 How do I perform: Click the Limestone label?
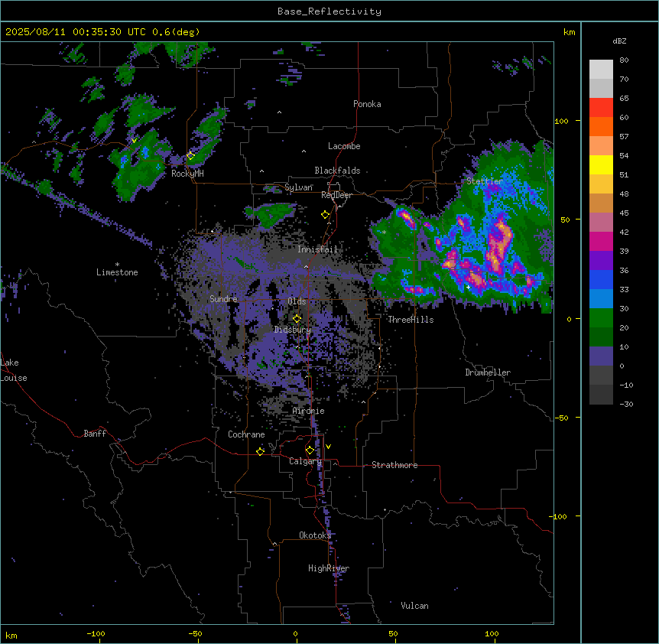117,272
